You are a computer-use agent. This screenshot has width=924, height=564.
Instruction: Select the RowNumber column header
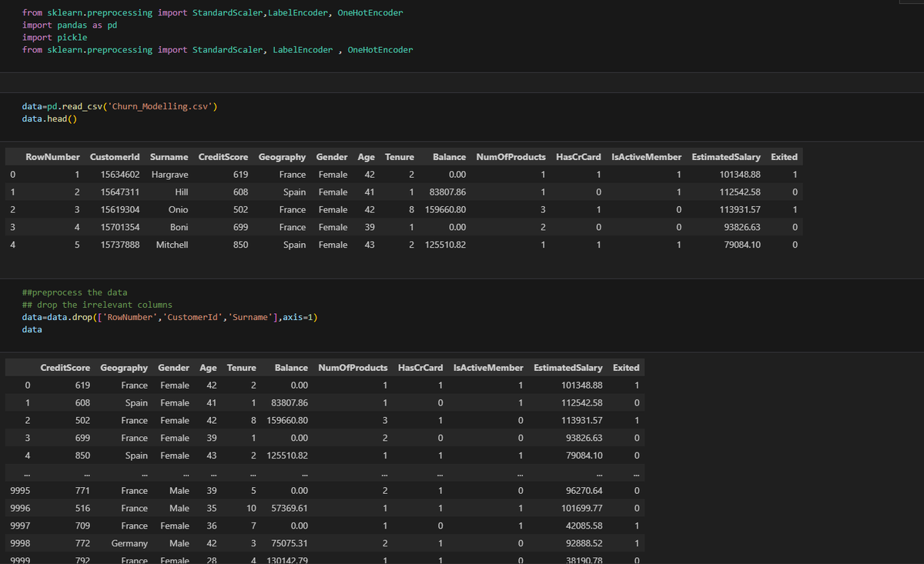point(52,157)
